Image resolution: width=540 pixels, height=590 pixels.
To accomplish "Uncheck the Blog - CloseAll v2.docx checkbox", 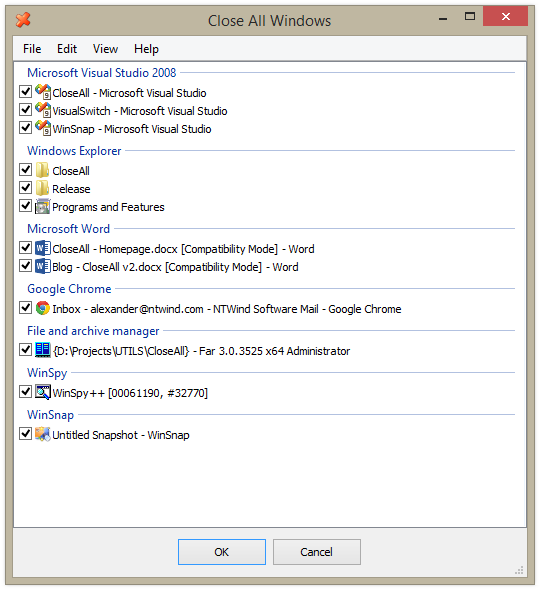I will [x=26, y=266].
